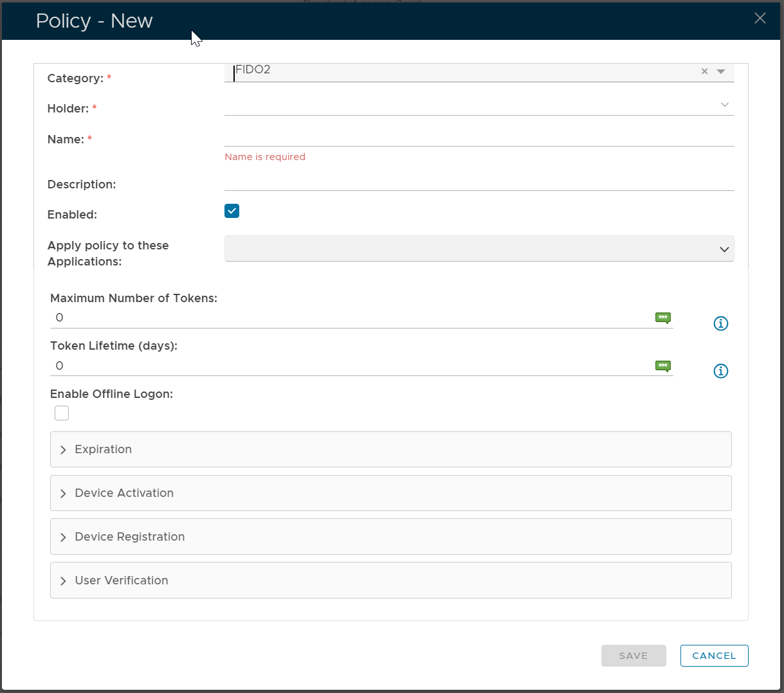Clear the FIDO2 category selection

coord(704,71)
